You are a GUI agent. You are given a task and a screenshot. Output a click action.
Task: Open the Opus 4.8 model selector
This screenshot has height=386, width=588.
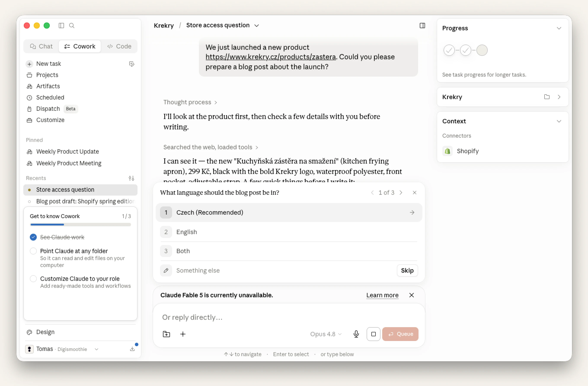click(326, 334)
